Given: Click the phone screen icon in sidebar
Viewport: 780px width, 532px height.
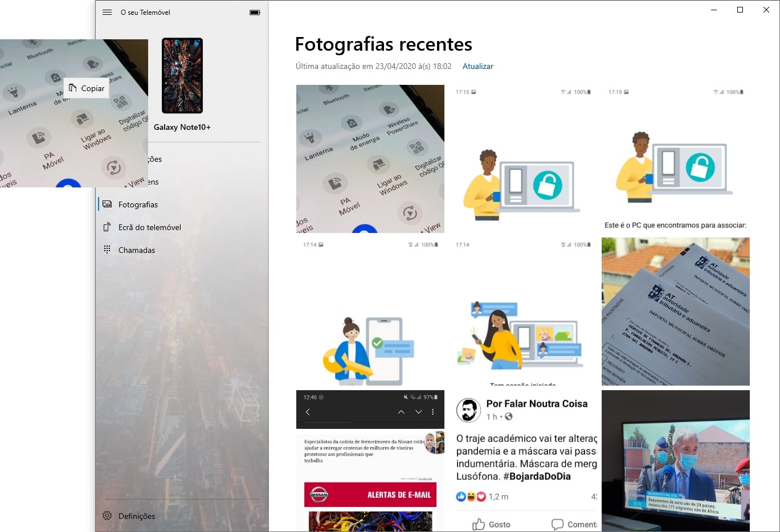Looking at the screenshot, I should [107, 227].
